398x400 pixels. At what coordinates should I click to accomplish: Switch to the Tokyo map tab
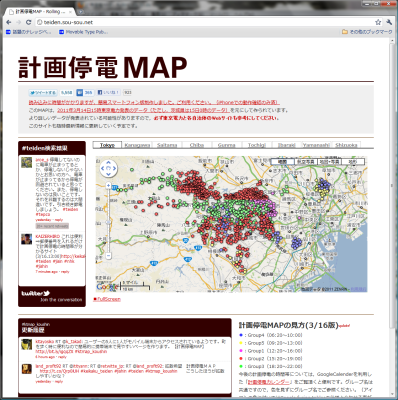[x=107, y=145]
